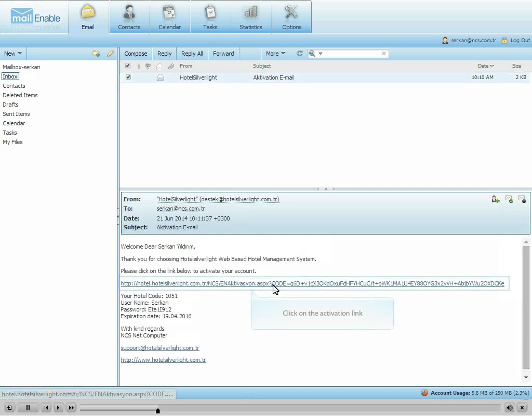The height and width of the screenshot is (416, 532).
Task: Open the http://www.hotelsilverlight.com.tr link
Action: pos(163,360)
